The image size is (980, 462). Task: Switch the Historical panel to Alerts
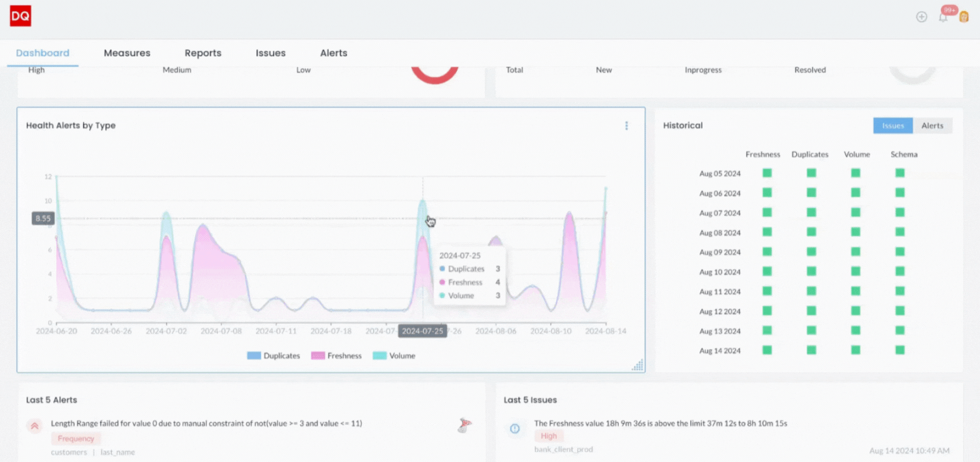point(933,125)
